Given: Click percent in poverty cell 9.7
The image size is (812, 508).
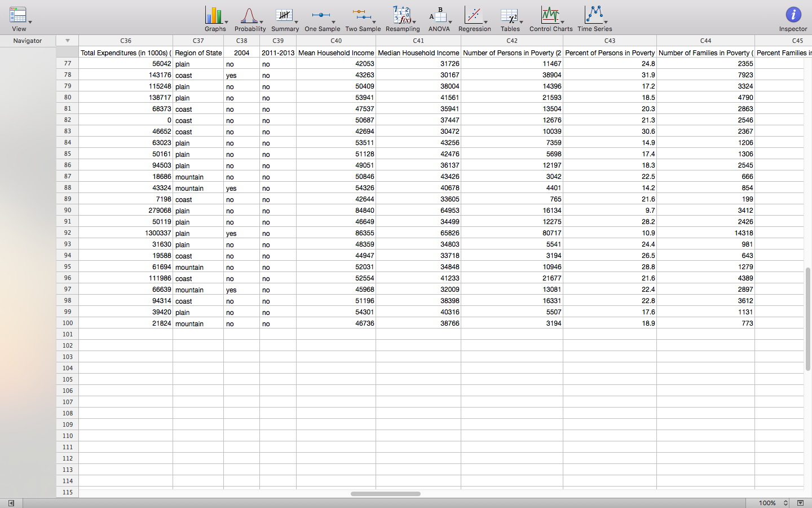Looking at the screenshot, I should point(610,211).
